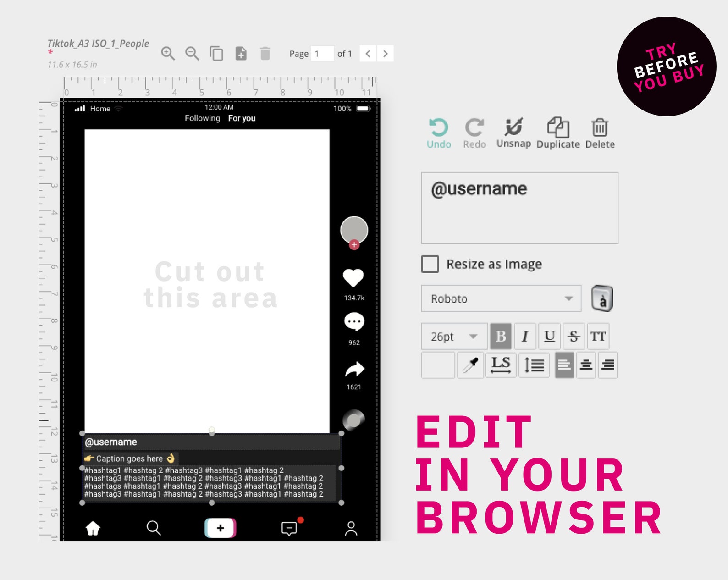This screenshot has height=580, width=728.
Task: Click the Undo button
Action: click(x=439, y=133)
